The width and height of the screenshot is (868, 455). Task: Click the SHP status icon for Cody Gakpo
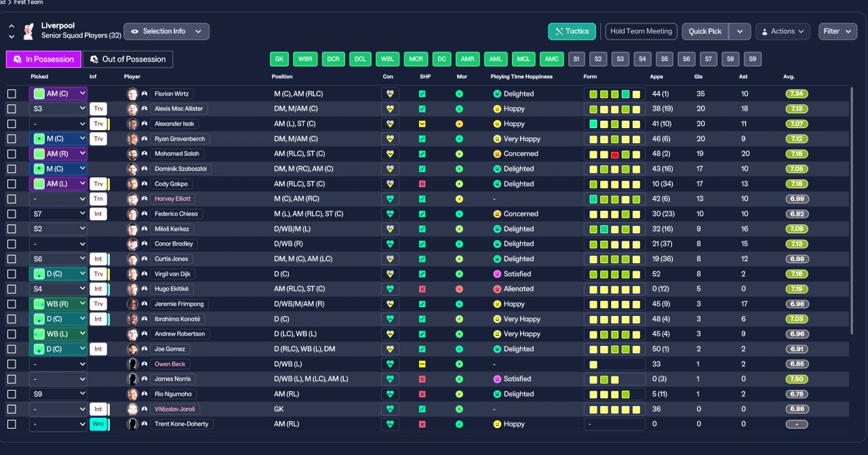point(422,184)
